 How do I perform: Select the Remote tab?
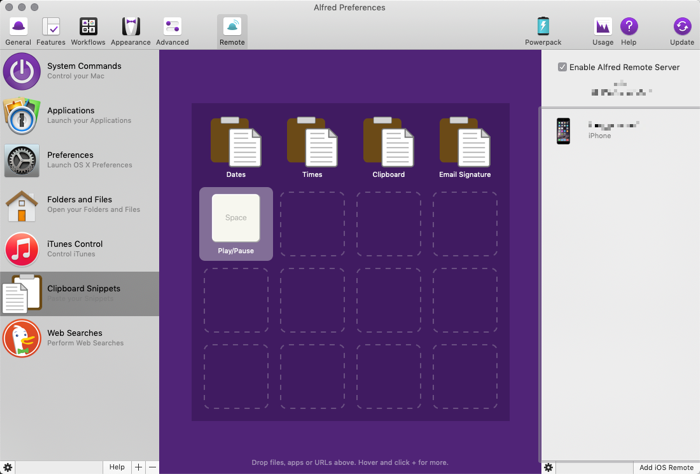[232, 31]
